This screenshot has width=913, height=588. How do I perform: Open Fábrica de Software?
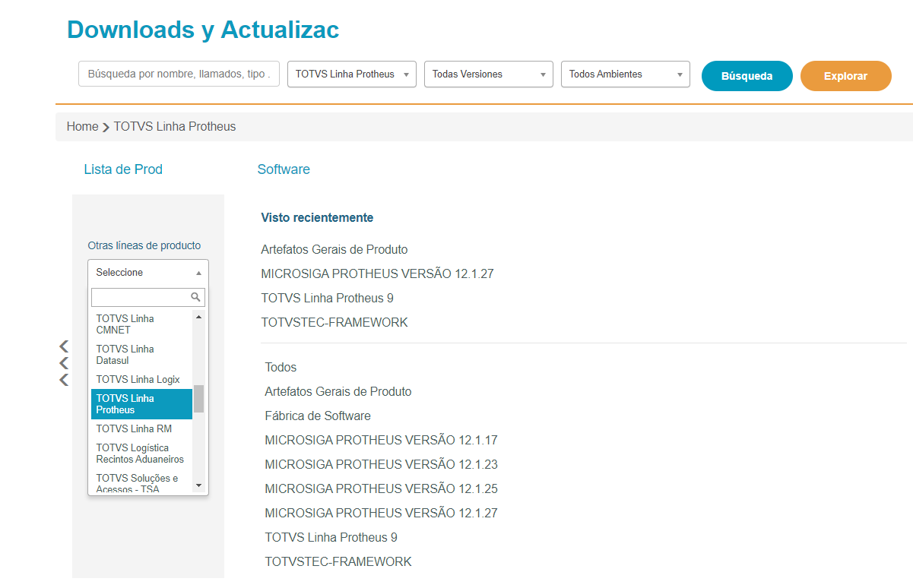318,416
